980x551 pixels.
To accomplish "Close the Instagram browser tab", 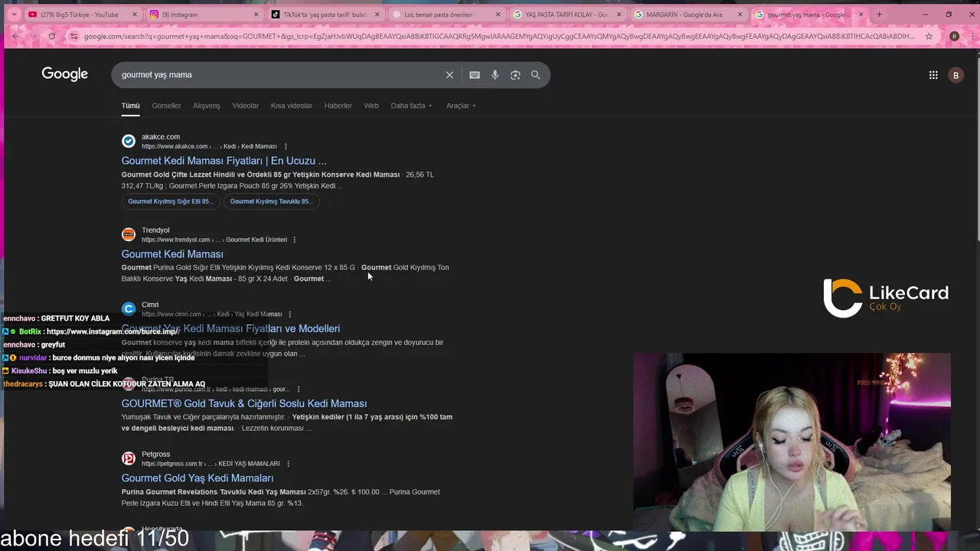I will pos(256,15).
